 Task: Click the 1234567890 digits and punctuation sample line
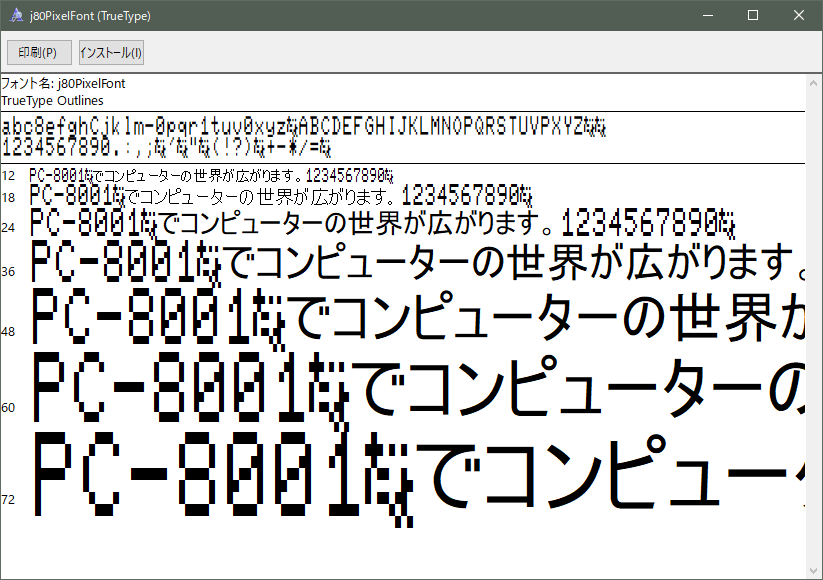[166, 147]
